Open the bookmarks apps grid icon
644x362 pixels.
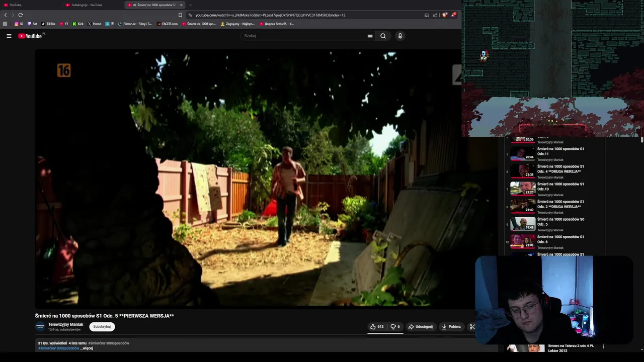point(5,24)
